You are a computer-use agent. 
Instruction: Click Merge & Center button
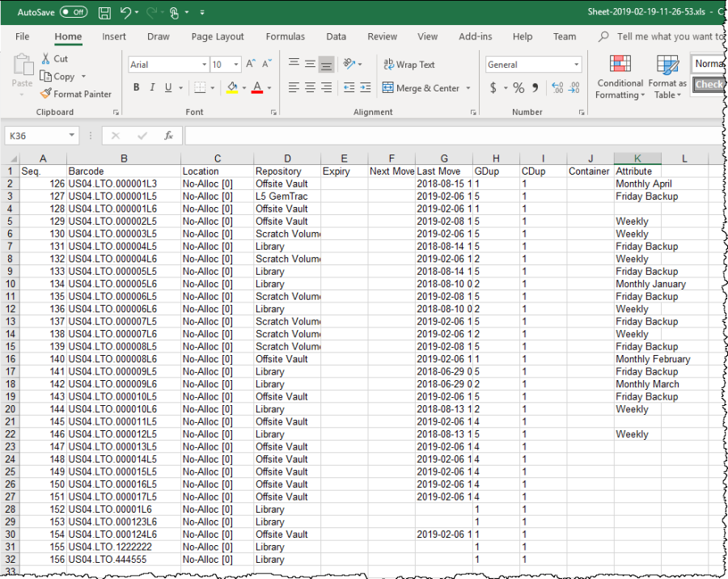click(421, 88)
